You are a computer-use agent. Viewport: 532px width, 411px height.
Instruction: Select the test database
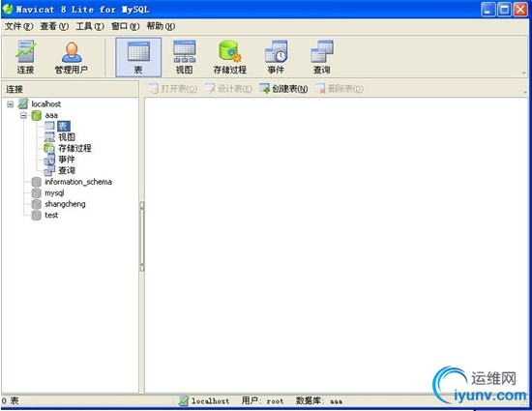(51, 215)
